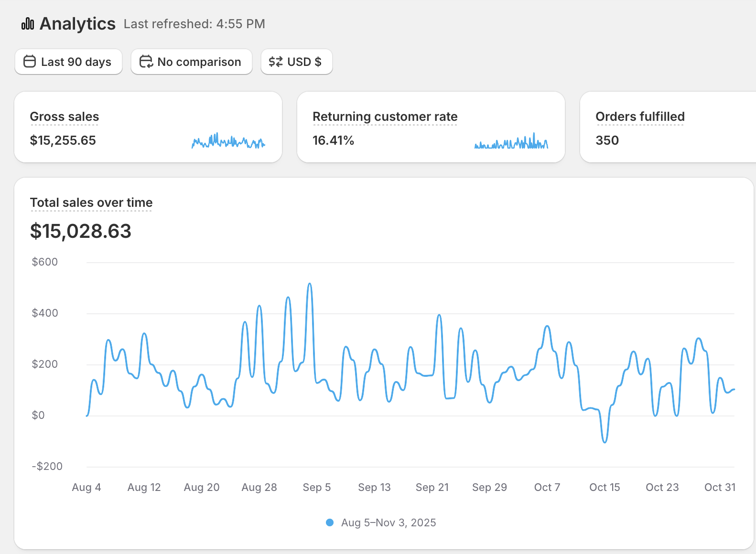Open the Gross sales metric title
756x554 pixels.
[65, 117]
